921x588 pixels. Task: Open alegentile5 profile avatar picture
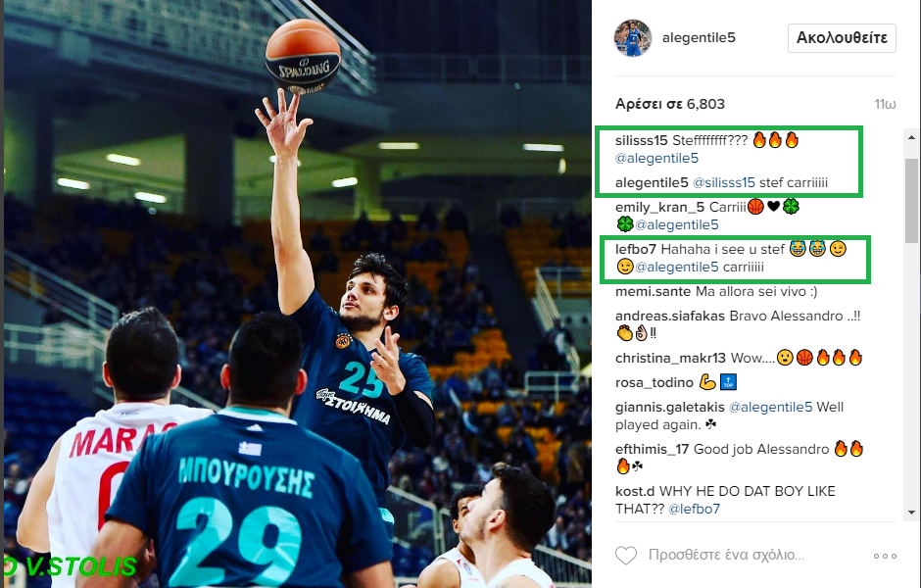point(633,38)
